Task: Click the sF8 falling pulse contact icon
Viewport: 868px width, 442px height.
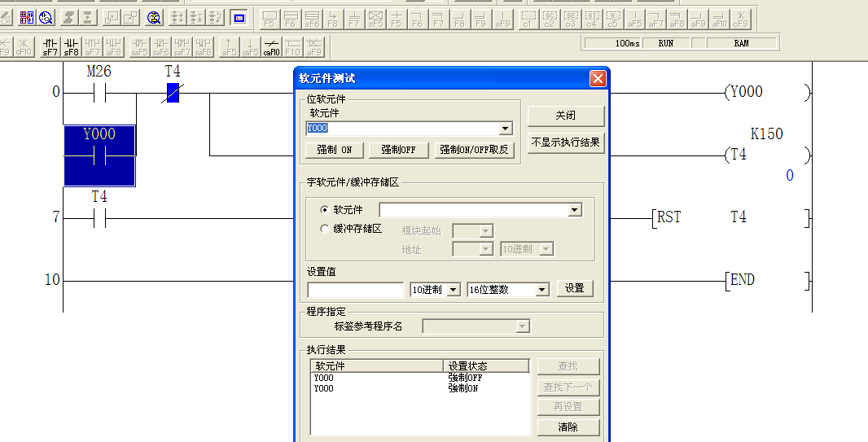Action: point(72,45)
